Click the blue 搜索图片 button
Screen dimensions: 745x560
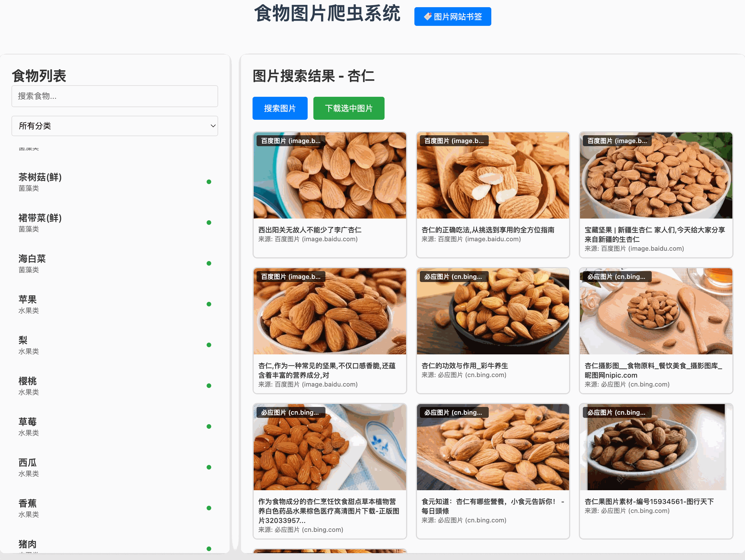280,108
